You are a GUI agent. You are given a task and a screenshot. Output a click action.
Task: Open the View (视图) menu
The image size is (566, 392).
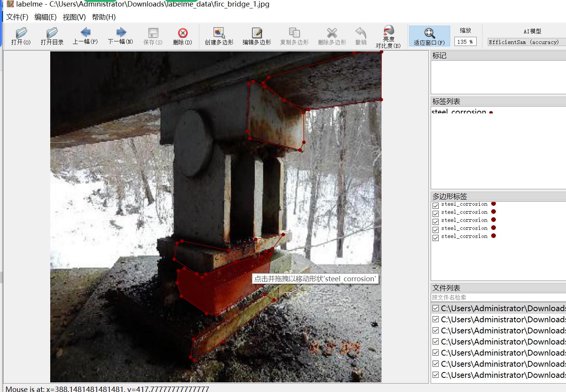coord(74,17)
